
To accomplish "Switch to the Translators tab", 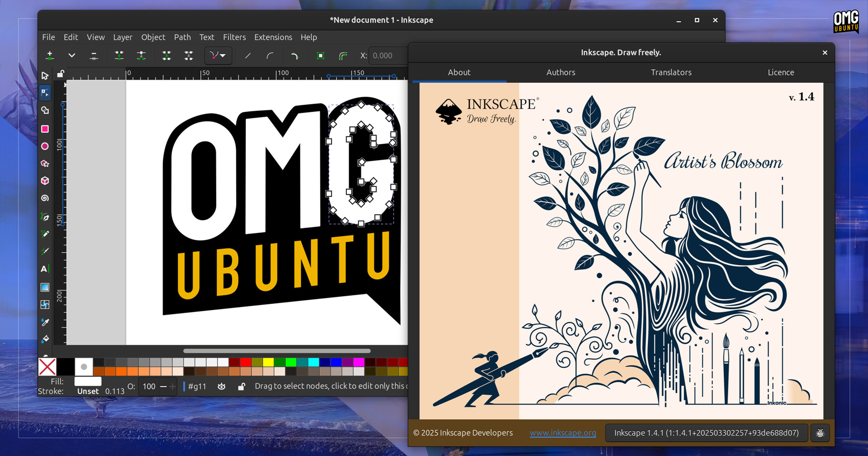I will [x=671, y=72].
